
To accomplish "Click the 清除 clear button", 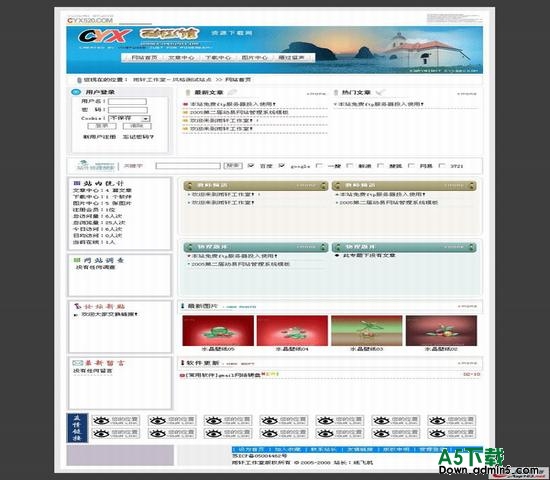I will pos(137,126).
